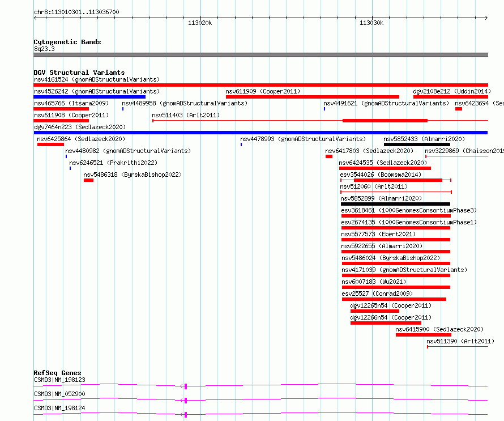Click the nsv5577573 (Ebert2021) label
Viewport: 504px width, 421px height.
[x=378, y=234]
